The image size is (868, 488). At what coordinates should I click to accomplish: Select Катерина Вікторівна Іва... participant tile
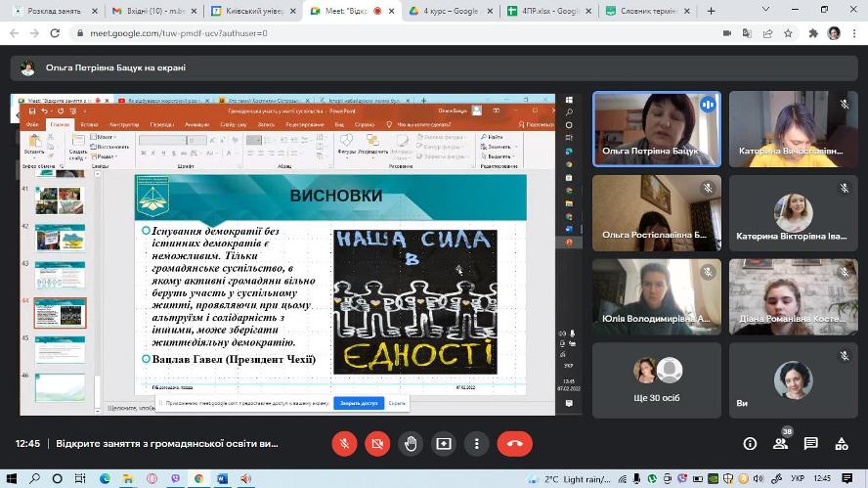794,213
